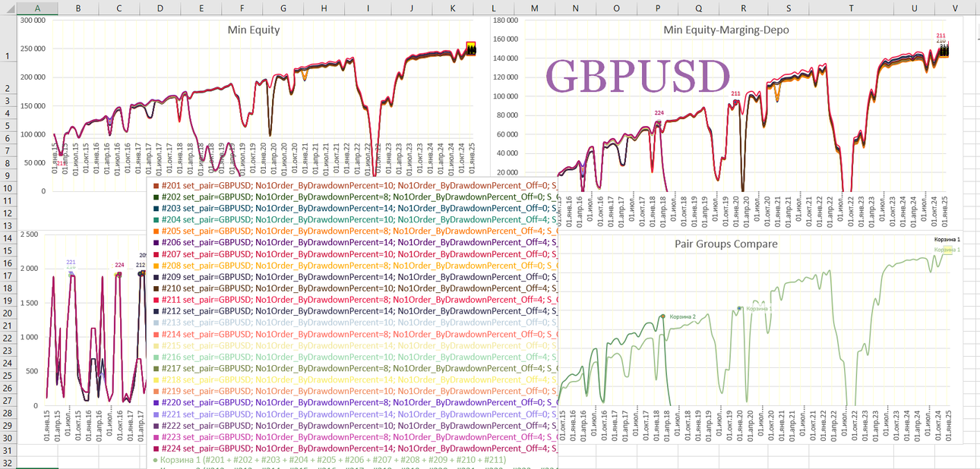Select column N header
Image resolution: width=980 pixels, height=469 pixels.
(575, 8)
